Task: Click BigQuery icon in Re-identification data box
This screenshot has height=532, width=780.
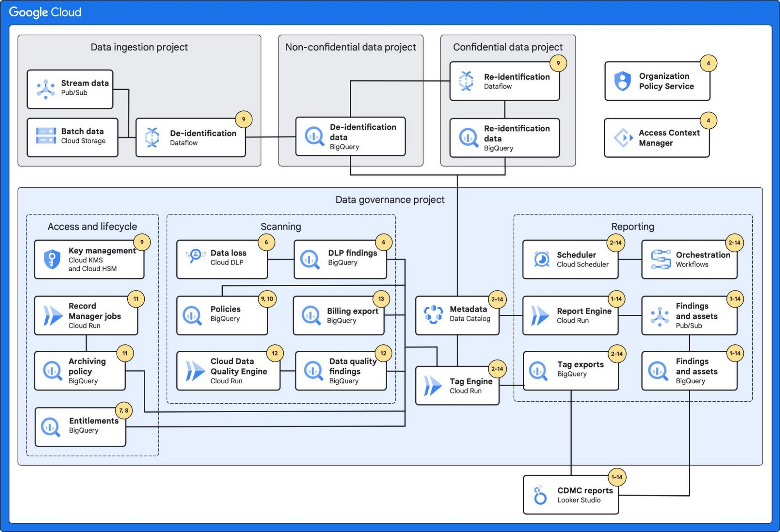Action: pyautogui.click(x=468, y=138)
